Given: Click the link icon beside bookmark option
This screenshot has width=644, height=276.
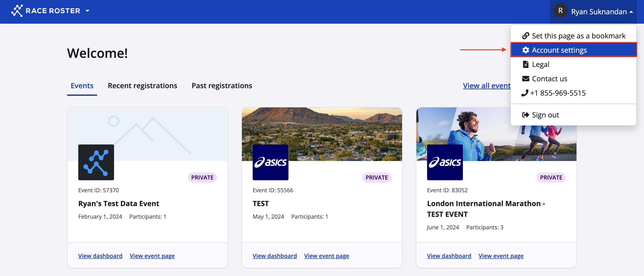Looking at the screenshot, I should click(x=525, y=36).
